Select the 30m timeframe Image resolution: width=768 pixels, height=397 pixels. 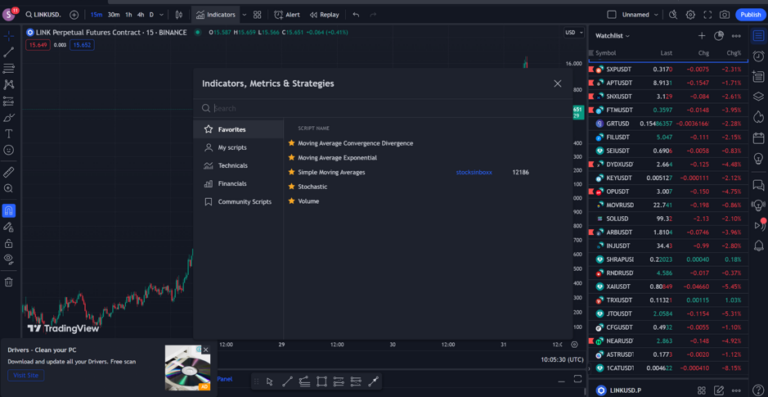[114, 15]
